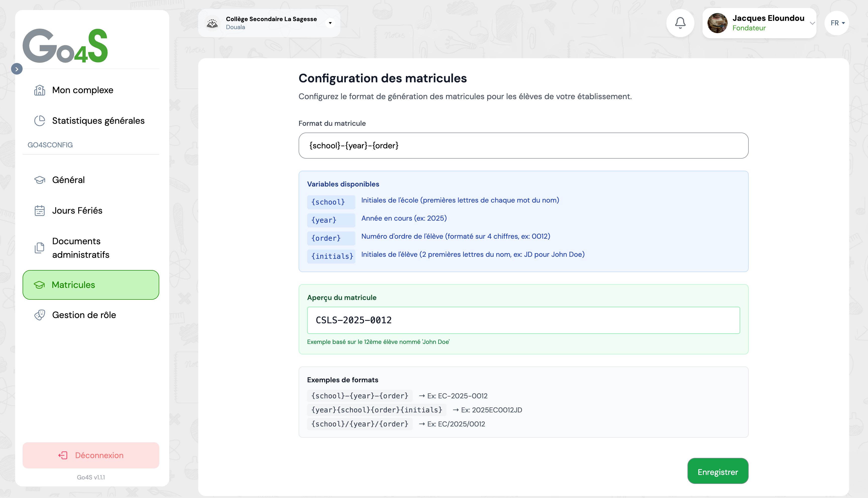The image size is (868, 498).
Task: Expand the user account menu chevron
Action: click(812, 23)
